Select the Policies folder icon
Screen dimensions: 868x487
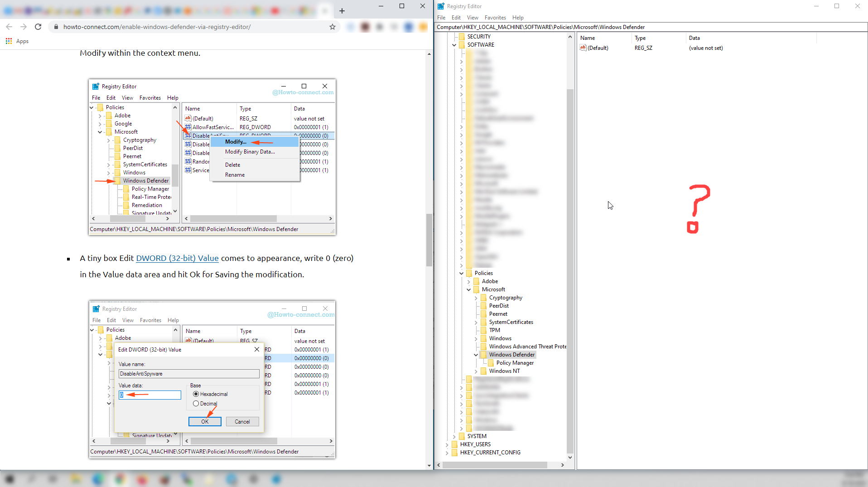click(469, 273)
